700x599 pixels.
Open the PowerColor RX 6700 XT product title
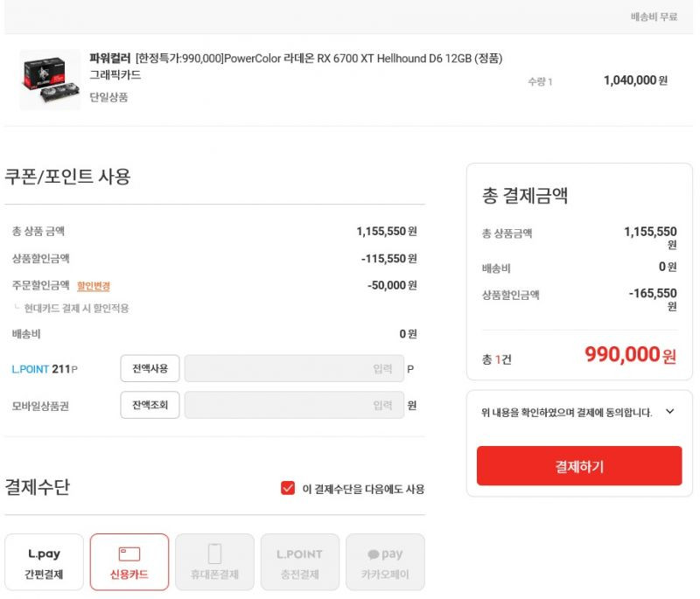pyautogui.click(x=296, y=66)
